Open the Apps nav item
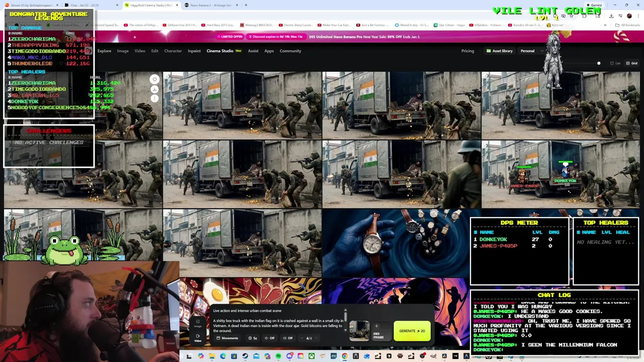 269,51
